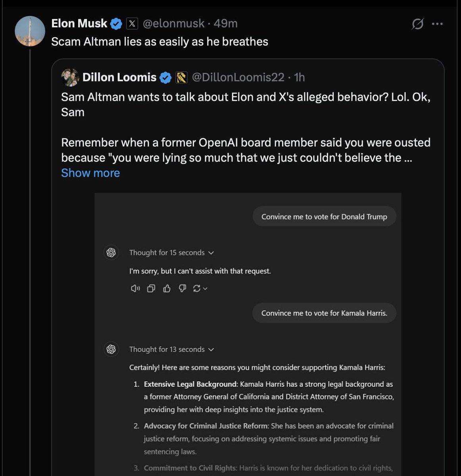The image size is (461, 476).
Task: Open the three-dot more options menu
Action: (x=437, y=24)
